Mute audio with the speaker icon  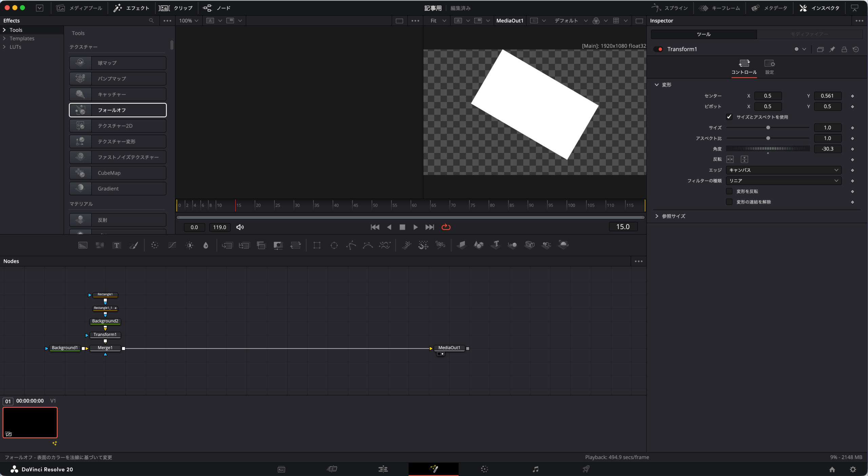[240, 227]
